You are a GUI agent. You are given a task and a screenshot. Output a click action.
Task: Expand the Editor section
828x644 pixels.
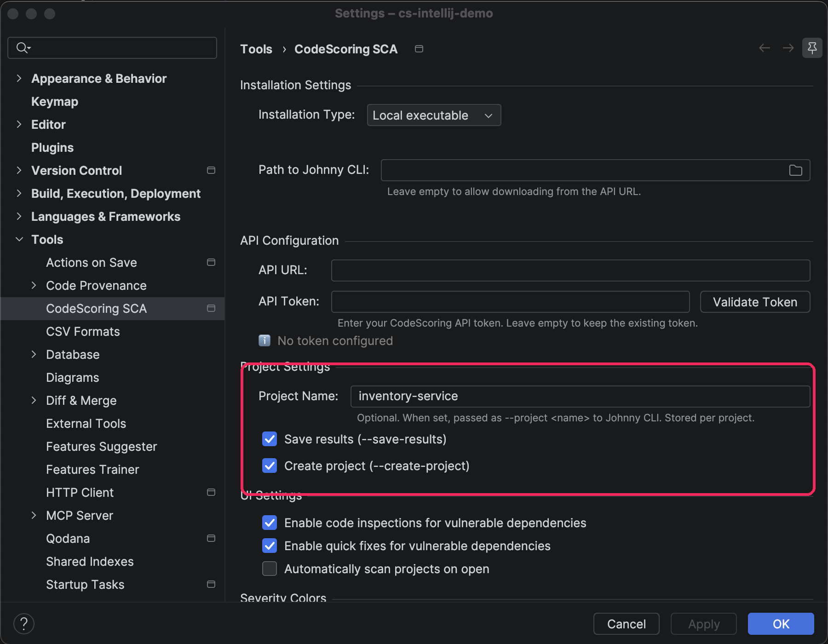[x=19, y=124]
